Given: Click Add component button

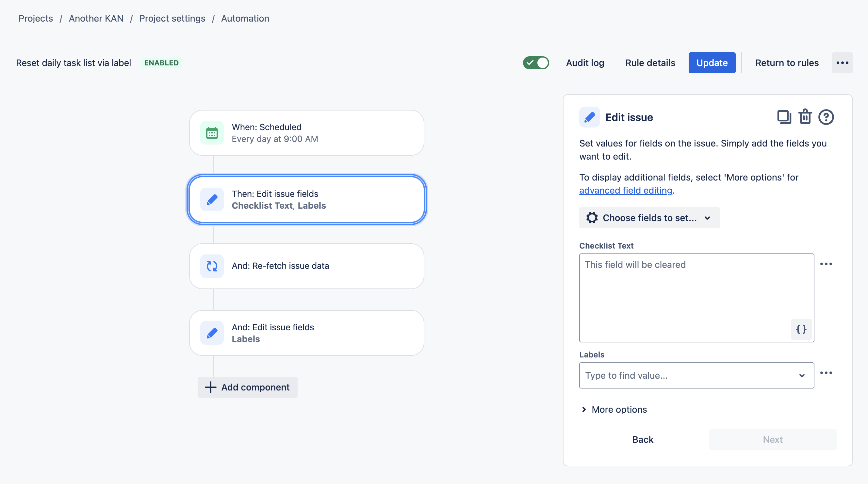Looking at the screenshot, I should [x=247, y=387].
